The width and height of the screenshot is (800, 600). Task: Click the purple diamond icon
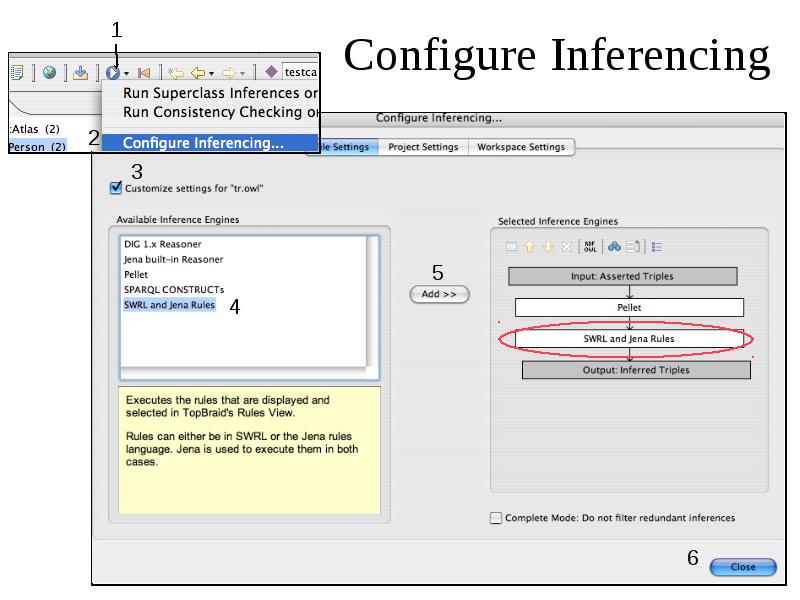271,72
